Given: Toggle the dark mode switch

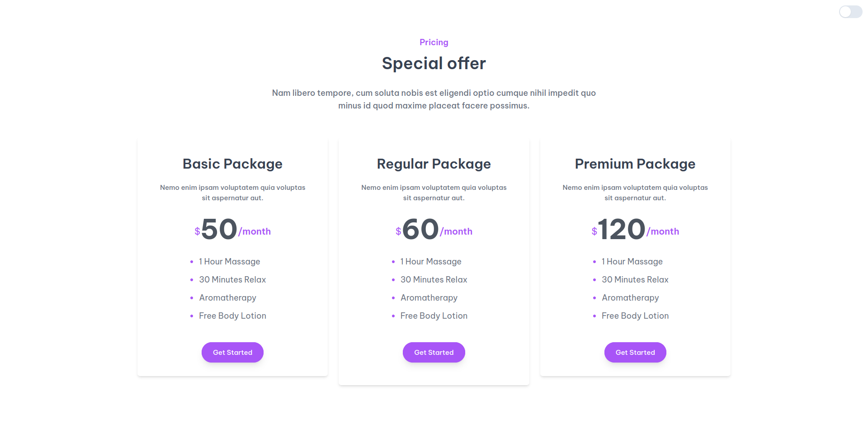Looking at the screenshot, I should (x=850, y=12).
